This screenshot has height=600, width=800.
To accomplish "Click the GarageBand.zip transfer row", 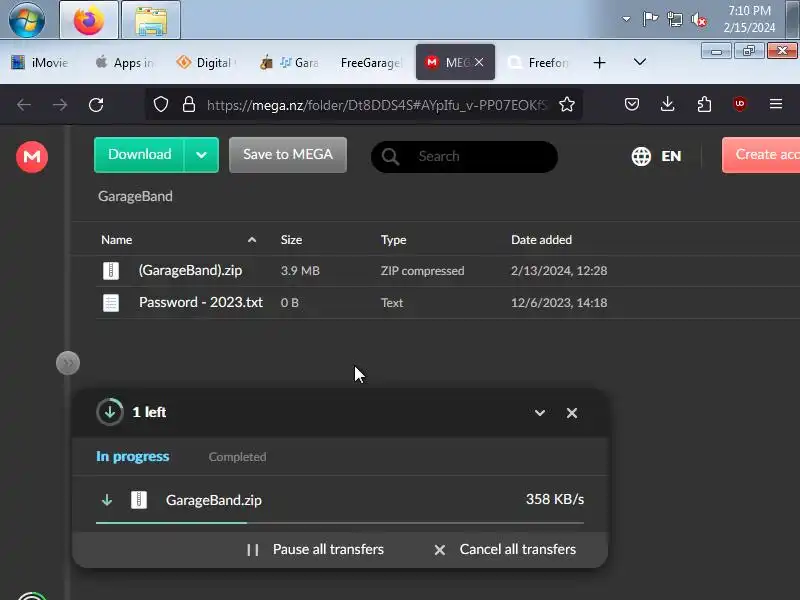I will tap(340, 500).
